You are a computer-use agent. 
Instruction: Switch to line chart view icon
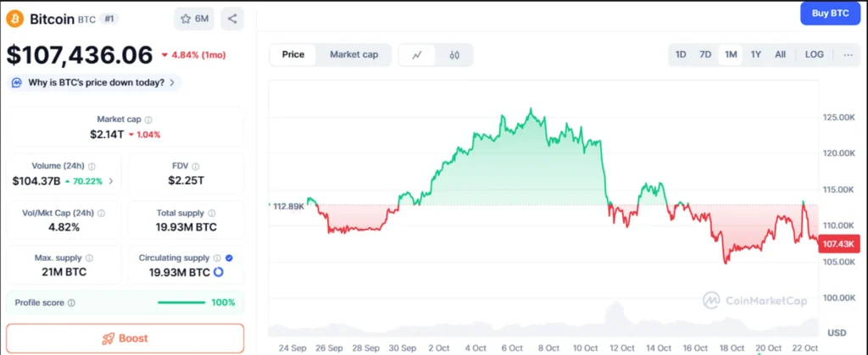[x=417, y=55]
